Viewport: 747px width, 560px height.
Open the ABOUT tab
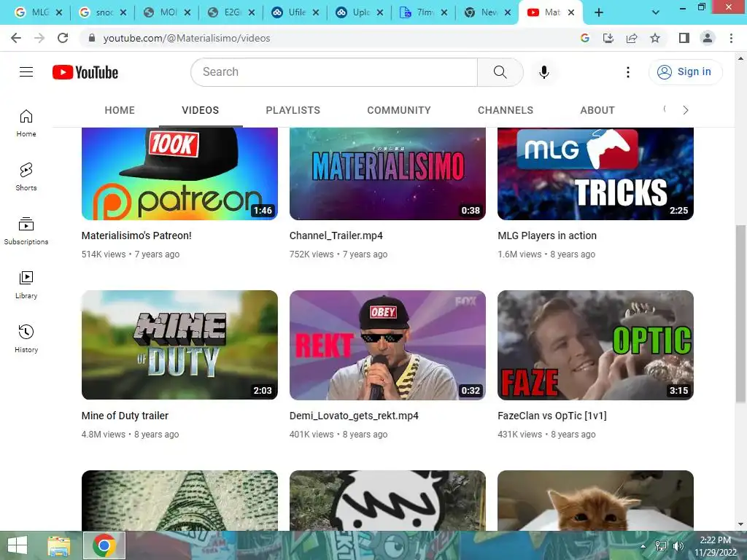click(597, 110)
